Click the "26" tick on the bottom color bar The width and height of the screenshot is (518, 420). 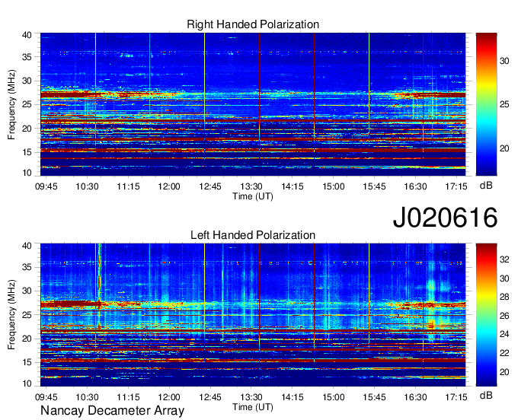click(504, 316)
